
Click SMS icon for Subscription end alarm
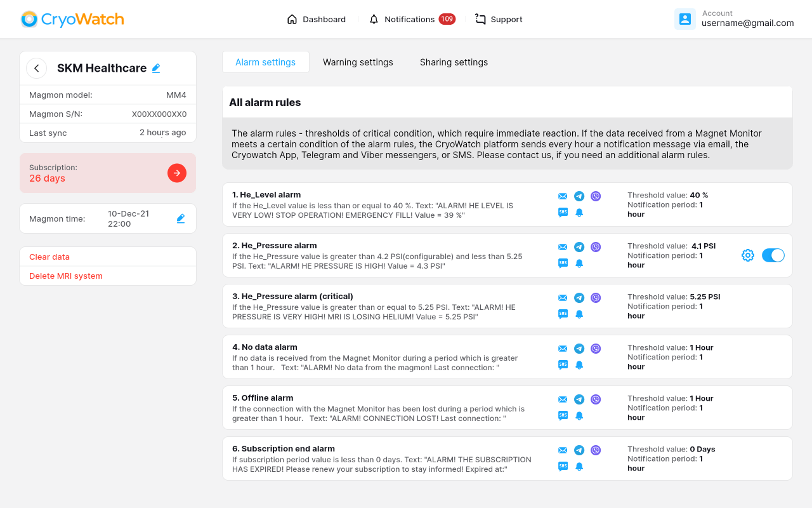(563, 467)
